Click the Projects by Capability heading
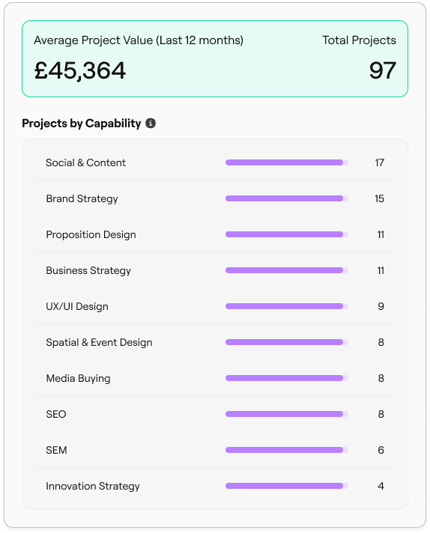The height and width of the screenshot is (533, 430). [x=81, y=123]
